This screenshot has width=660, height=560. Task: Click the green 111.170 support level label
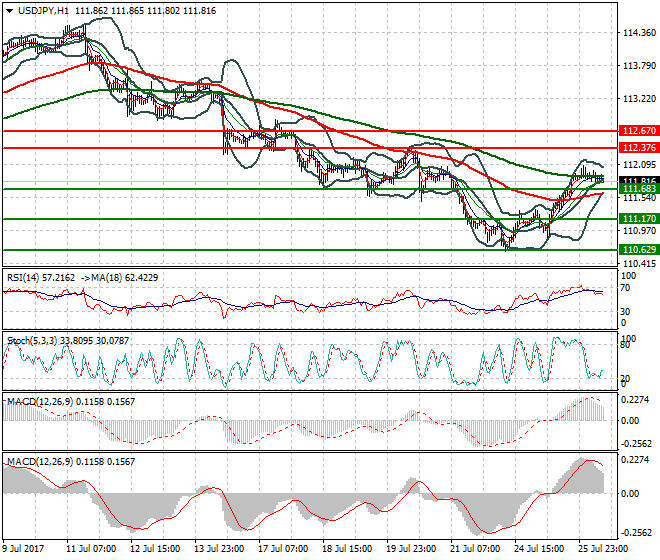pyautogui.click(x=639, y=219)
